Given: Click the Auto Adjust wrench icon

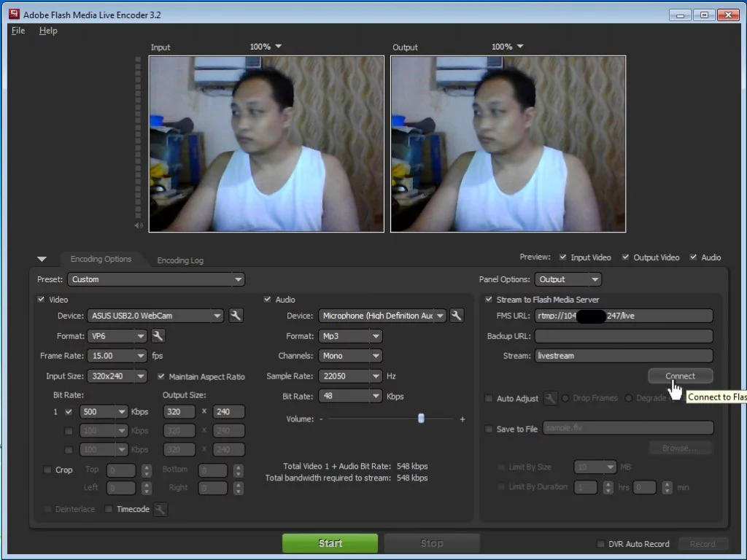Looking at the screenshot, I should tap(550, 398).
